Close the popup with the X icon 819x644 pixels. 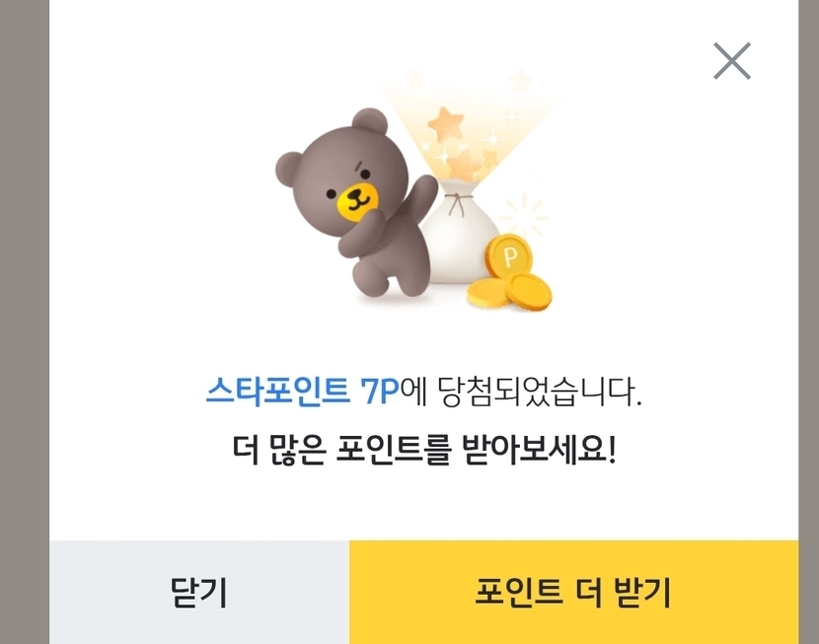coord(732,61)
